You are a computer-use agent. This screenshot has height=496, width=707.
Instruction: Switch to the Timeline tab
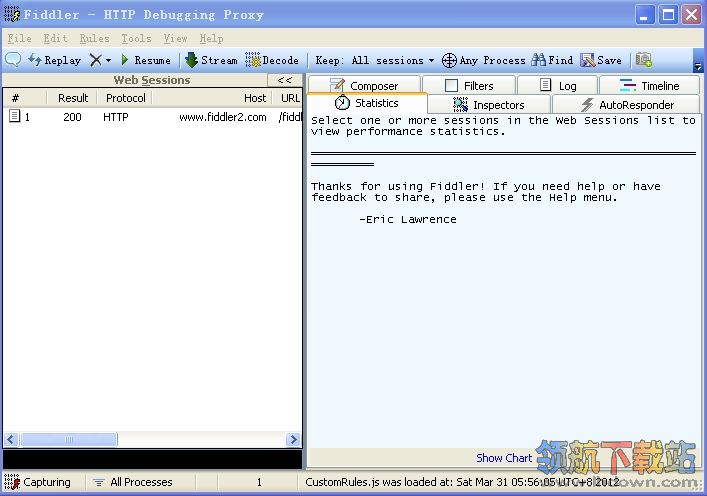649,85
